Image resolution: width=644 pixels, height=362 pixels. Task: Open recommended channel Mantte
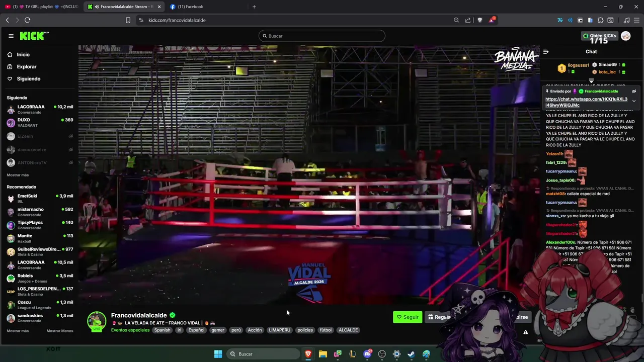(40, 238)
